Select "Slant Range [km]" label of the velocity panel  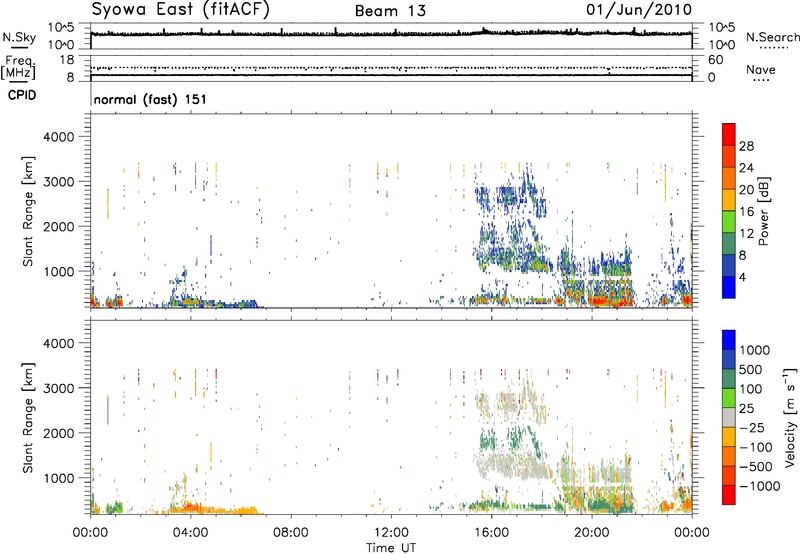pos(28,418)
